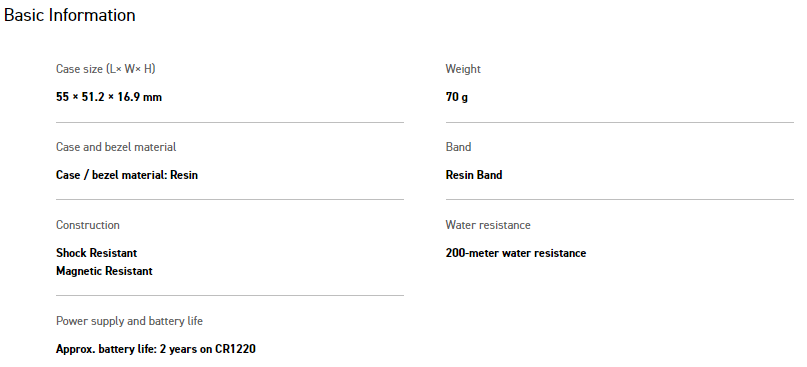Click the divider below the Weight value

[x=620, y=123]
